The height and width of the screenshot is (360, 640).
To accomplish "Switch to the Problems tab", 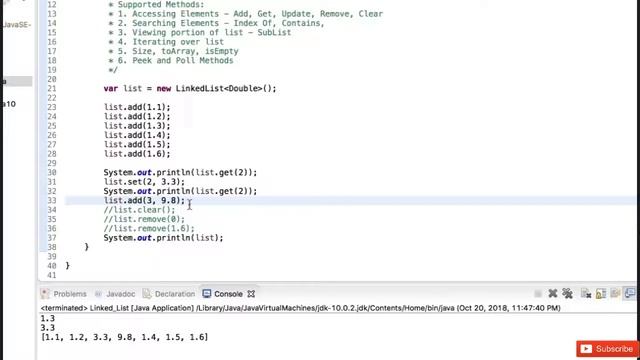I will point(64,294).
